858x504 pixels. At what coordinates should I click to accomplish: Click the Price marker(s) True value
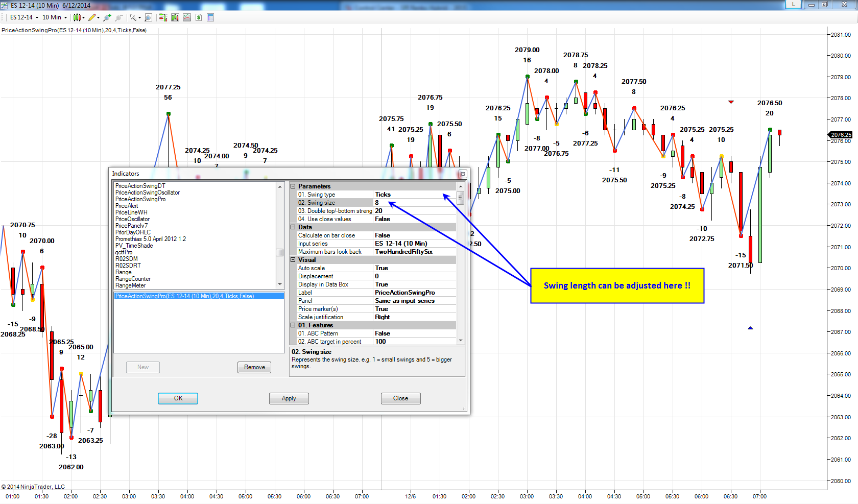point(415,309)
